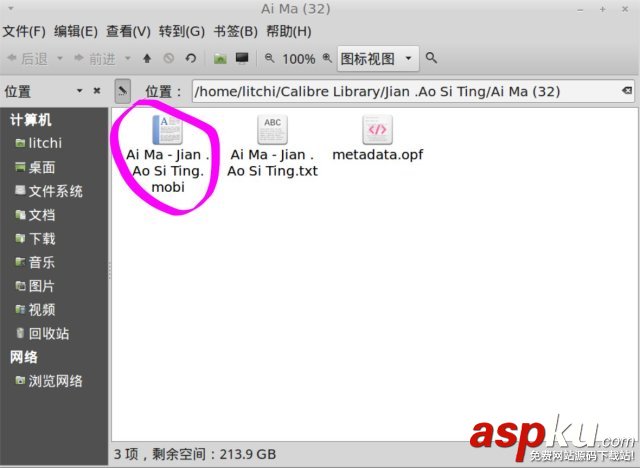Reload the current folder view

tap(191, 59)
